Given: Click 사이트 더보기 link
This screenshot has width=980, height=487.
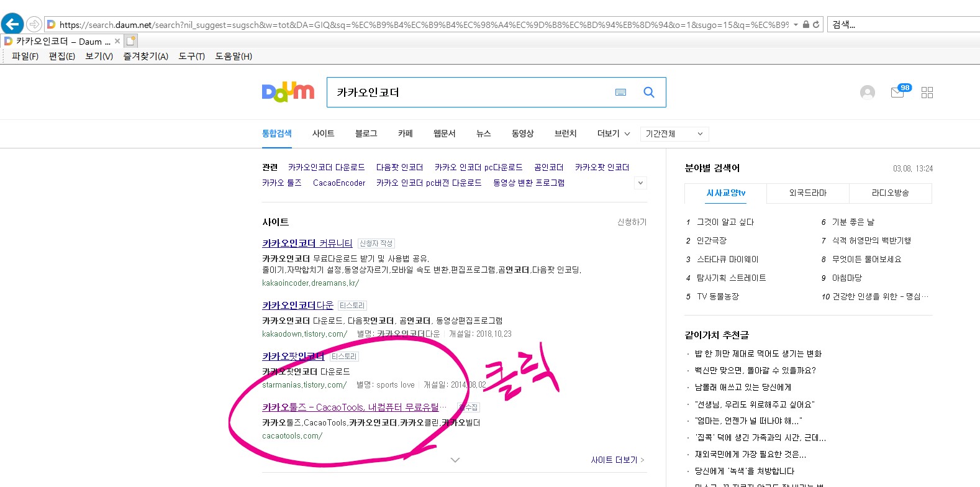Looking at the screenshot, I should pyautogui.click(x=617, y=460).
